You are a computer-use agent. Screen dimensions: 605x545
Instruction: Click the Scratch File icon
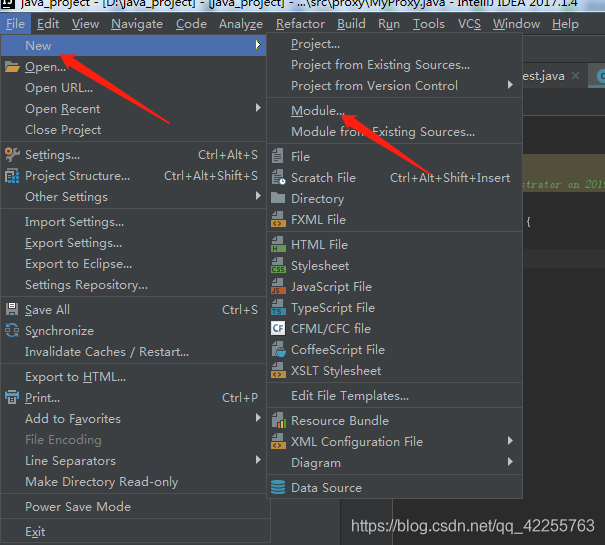(278, 178)
